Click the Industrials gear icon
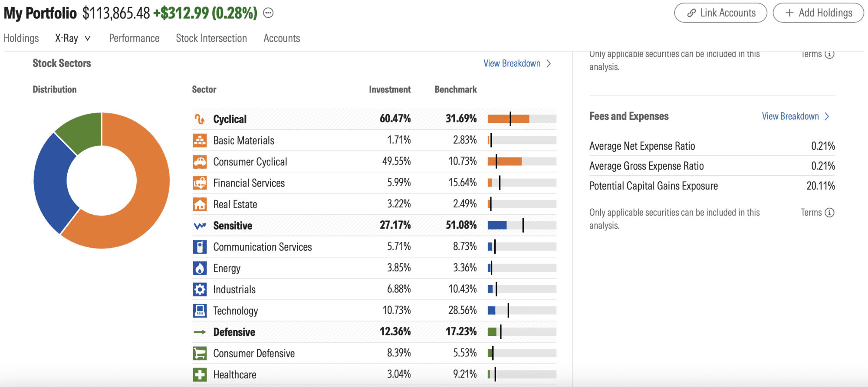 point(200,289)
